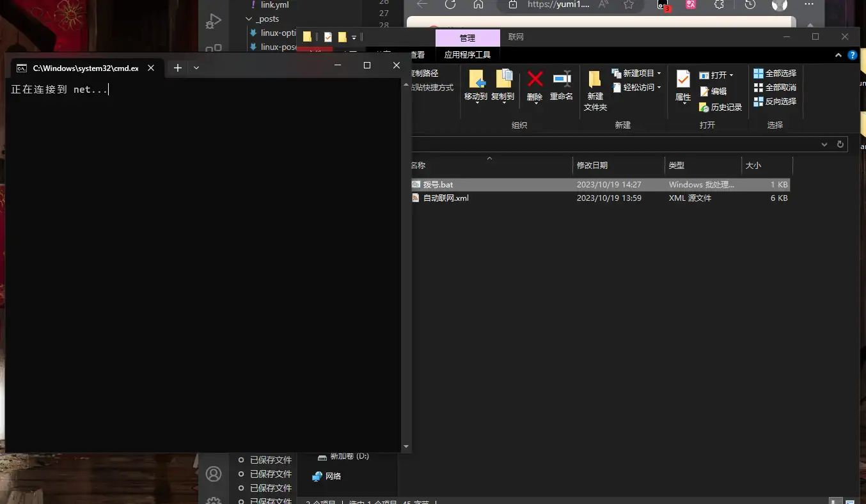Image resolution: width=866 pixels, height=504 pixels.
Task: Click the 复制到 (Copy to) icon
Action: click(x=503, y=80)
